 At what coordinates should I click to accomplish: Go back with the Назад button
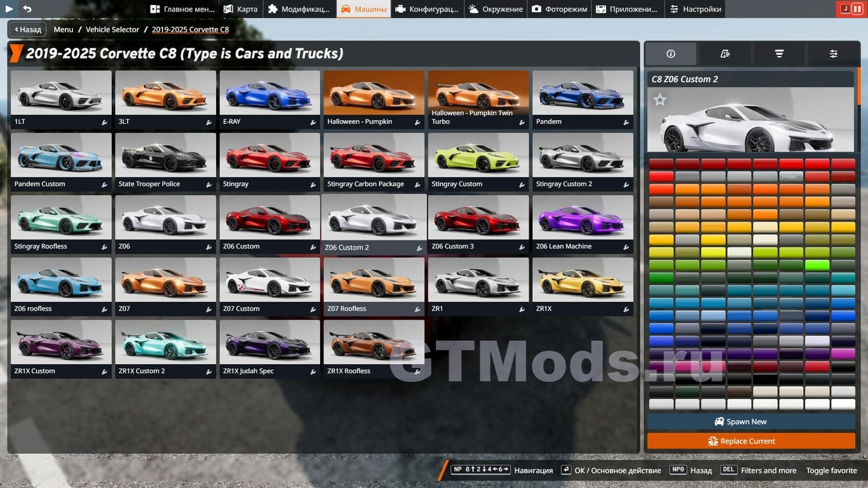click(27, 29)
